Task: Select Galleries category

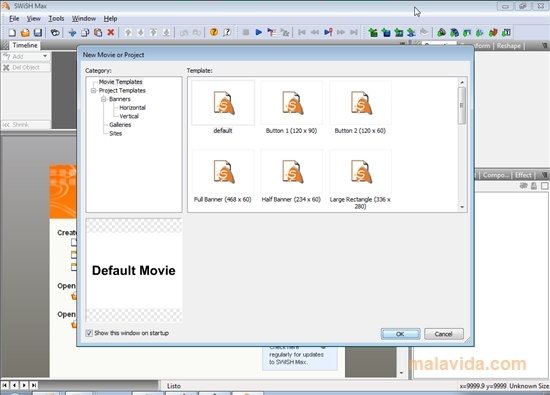Action: coord(120,125)
